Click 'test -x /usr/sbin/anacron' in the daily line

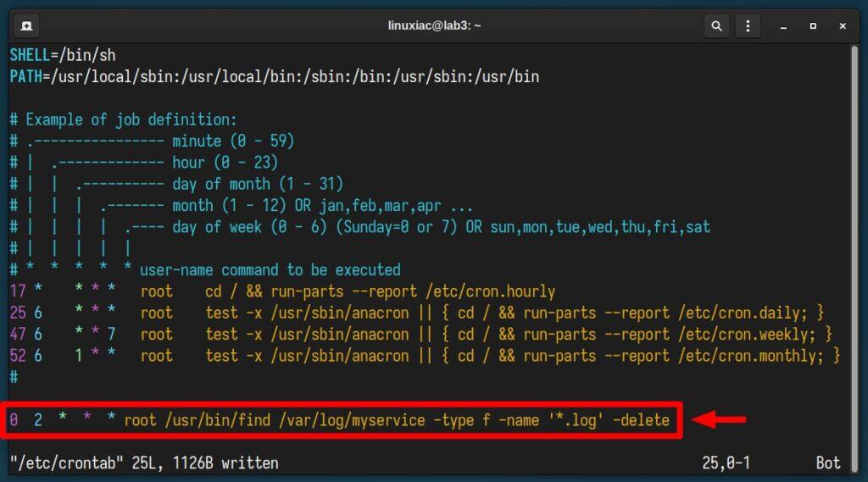coord(307,313)
